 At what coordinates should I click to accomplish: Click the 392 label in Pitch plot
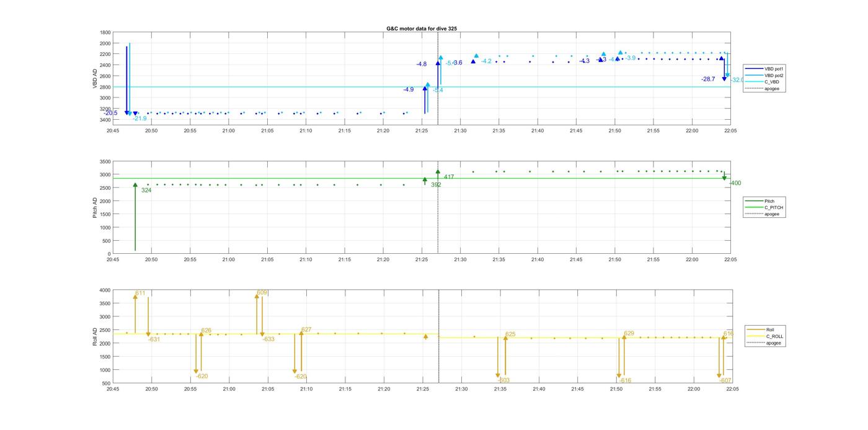click(x=436, y=184)
